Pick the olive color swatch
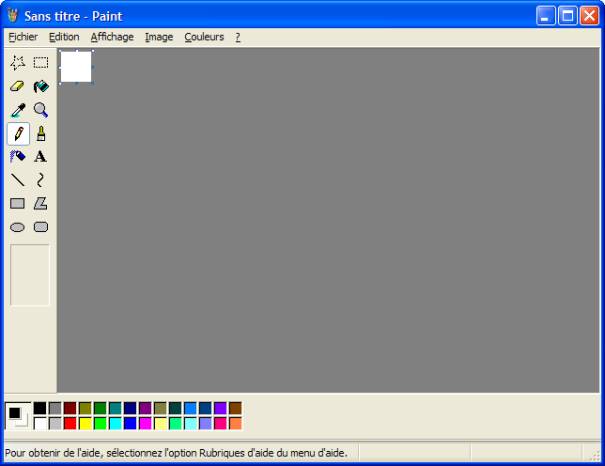This screenshot has width=605, height=466. [85, 408]
